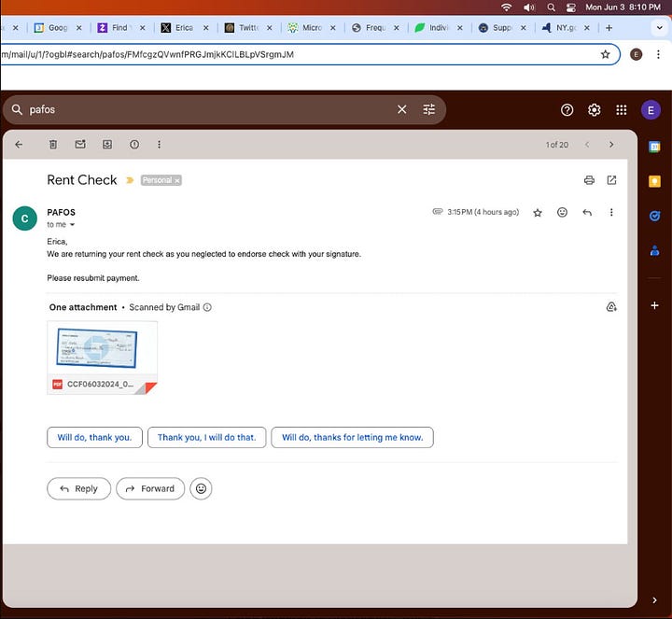Open tab search dropdown chevron
Viewport: 672px width, 619px height.
click(659, 28)
